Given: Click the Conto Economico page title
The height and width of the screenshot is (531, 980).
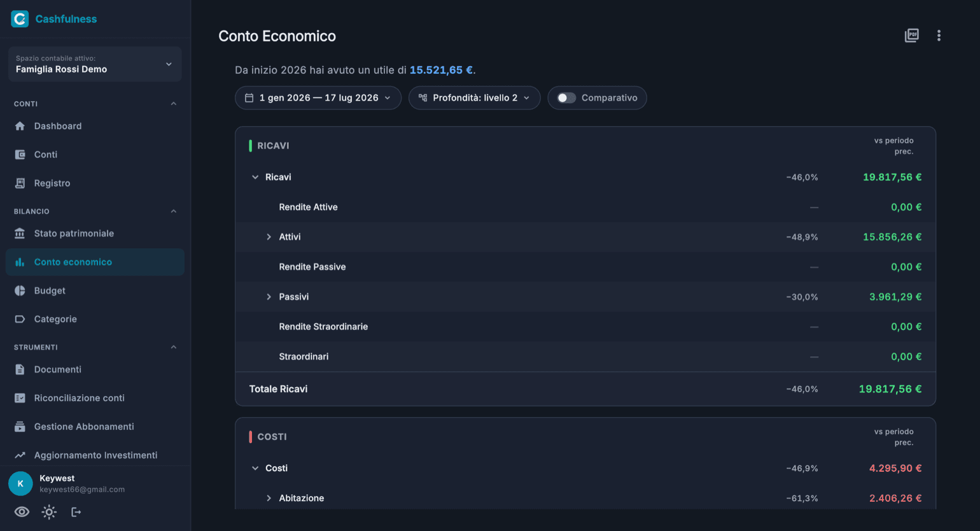Looking at the screenshot, I should pyautogui.click(x=277, y=36).
